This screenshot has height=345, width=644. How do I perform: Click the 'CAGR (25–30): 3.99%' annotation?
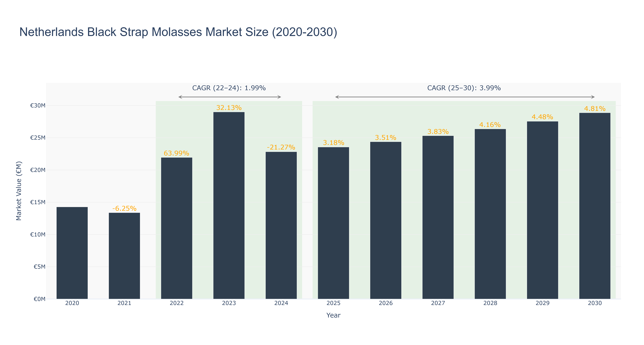click(x=464, y=88)
